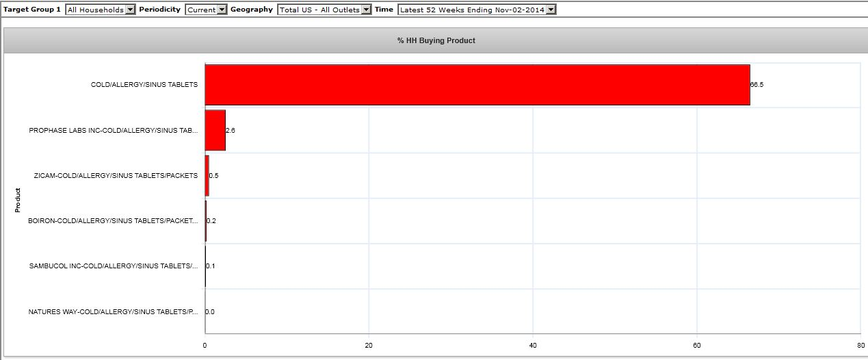Open the Time period dropdown
868x360 pixels.
click(x=477, y=10)
